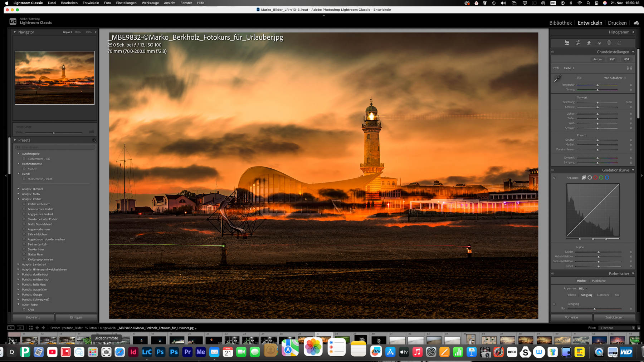Collapse the Navigator panel triangle
This screenshot has width=644, height=362.
click(15, 32)
